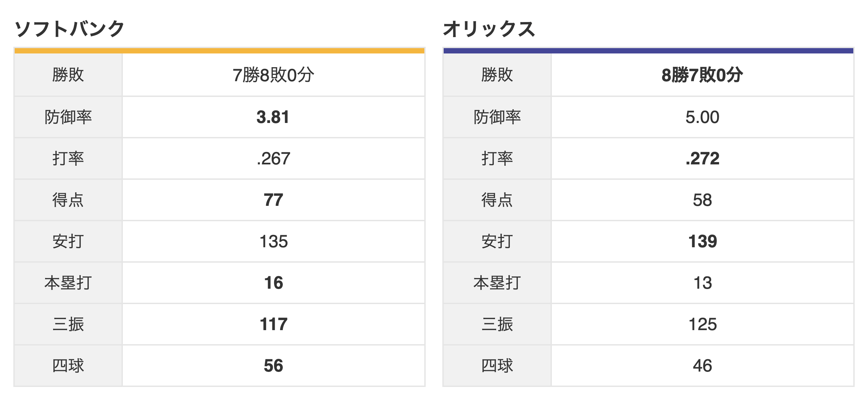The width and height of the screenshot is (868, 411).
Task: Select the Orix 8勝7敗0分 record cell
Action: pos(702,75)
